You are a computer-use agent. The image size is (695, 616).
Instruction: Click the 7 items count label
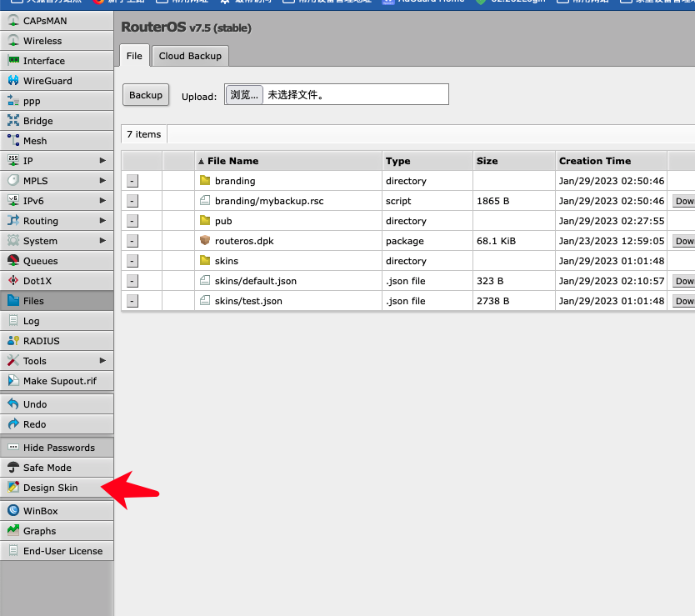point(143,134)
